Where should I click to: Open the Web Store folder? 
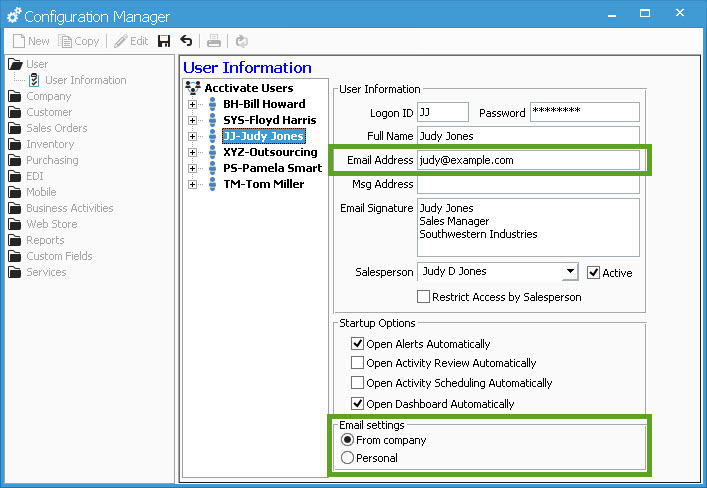coord(43,224)
